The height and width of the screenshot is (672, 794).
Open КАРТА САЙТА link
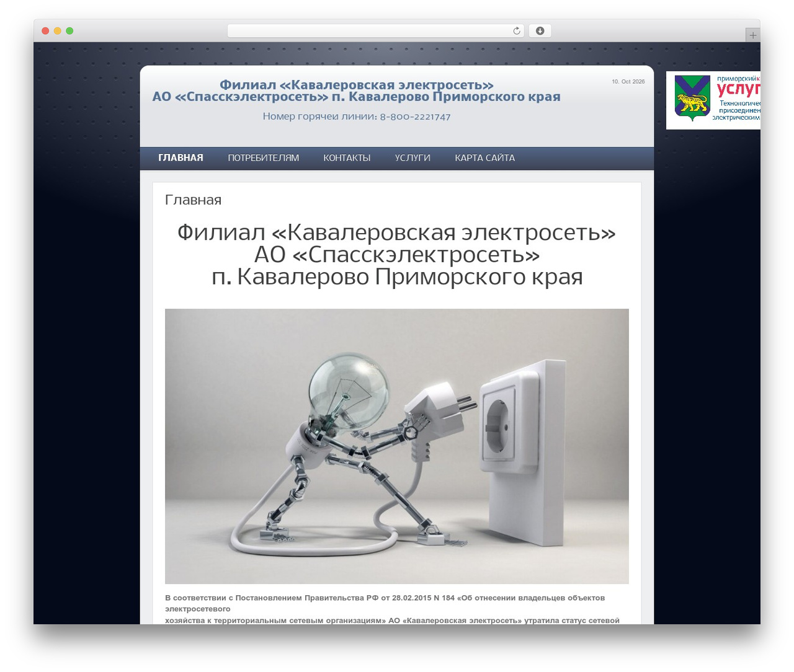[484, 158]
